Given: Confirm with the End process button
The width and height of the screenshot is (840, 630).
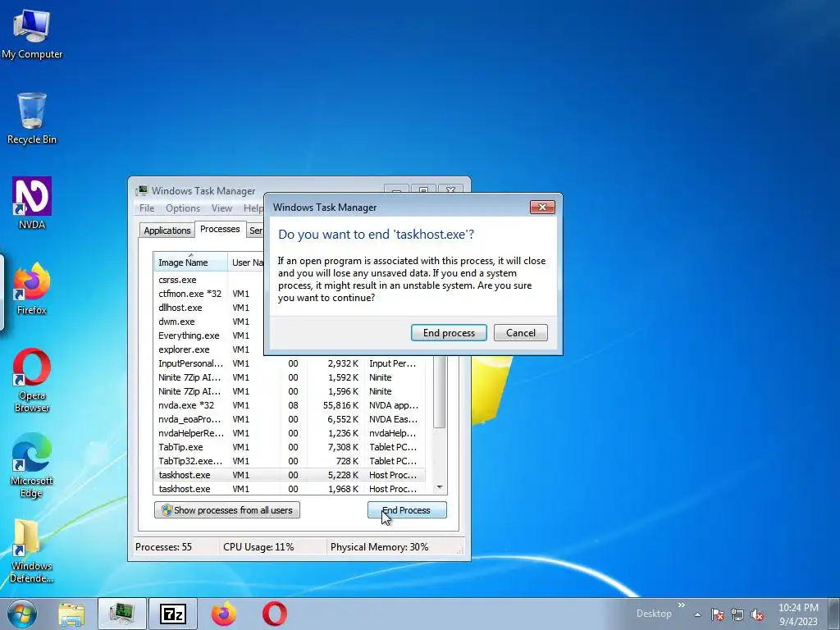Looking at the screenshot, I should tap(449, 333).
